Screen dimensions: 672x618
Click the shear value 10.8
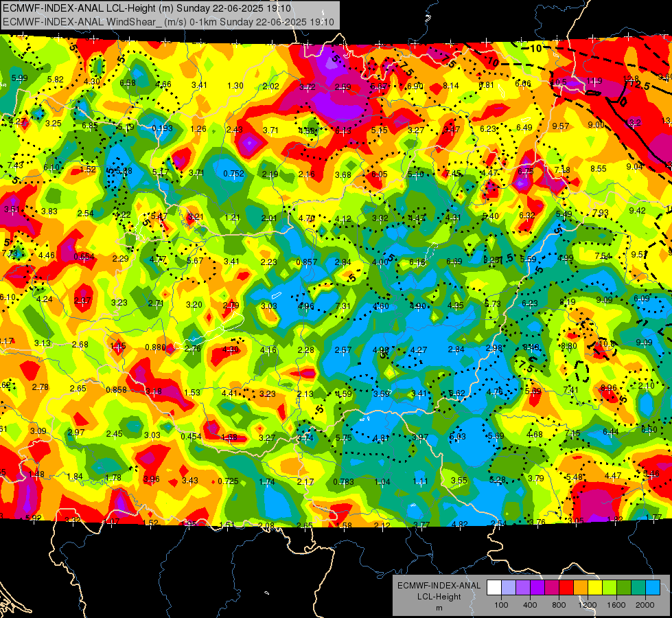tap(607, 343)
